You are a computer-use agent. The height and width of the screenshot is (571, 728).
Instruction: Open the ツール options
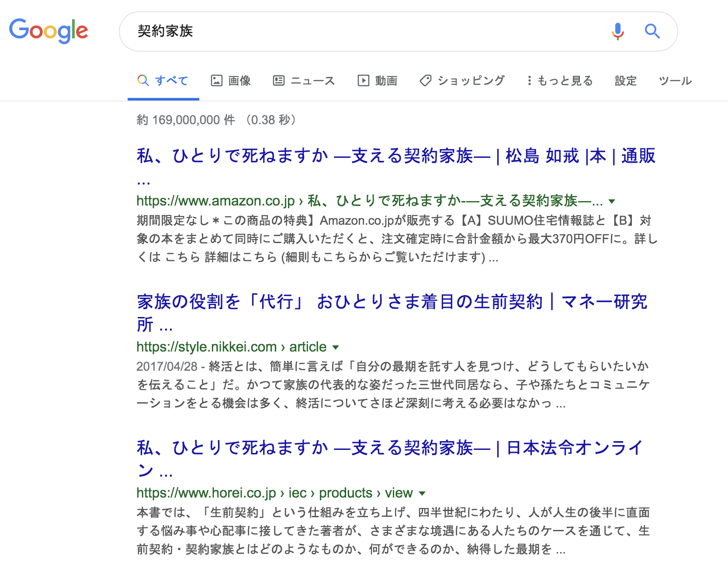pyautogui.click(x=675, y=80)
